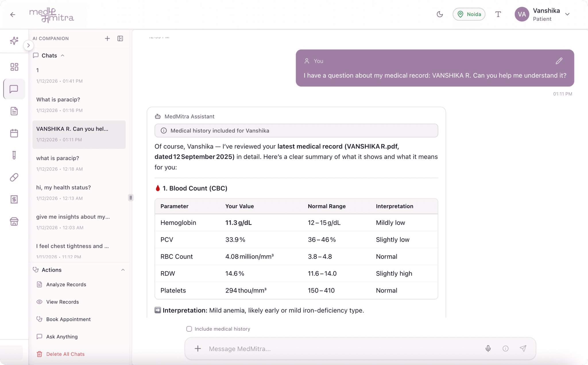Open the calendar icon in the left sidebar
The height and width of the screenshot is (365, 588).
(x=14, y=133)
